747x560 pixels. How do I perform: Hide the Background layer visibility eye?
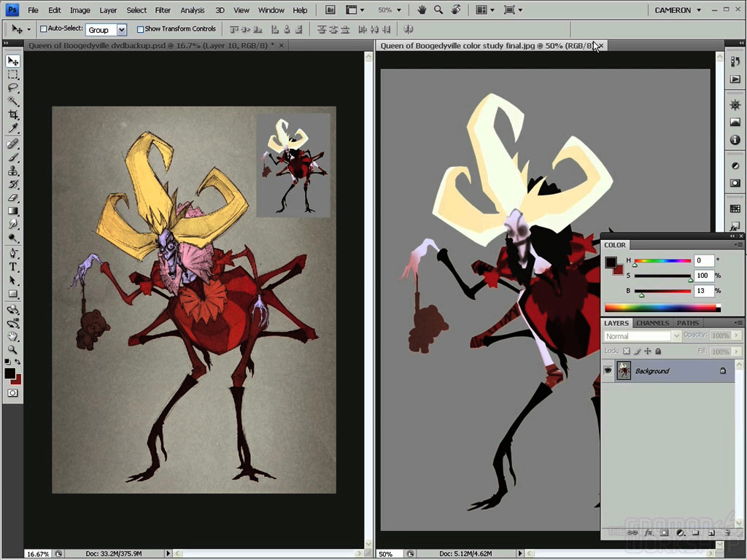[x=608, y=370]
